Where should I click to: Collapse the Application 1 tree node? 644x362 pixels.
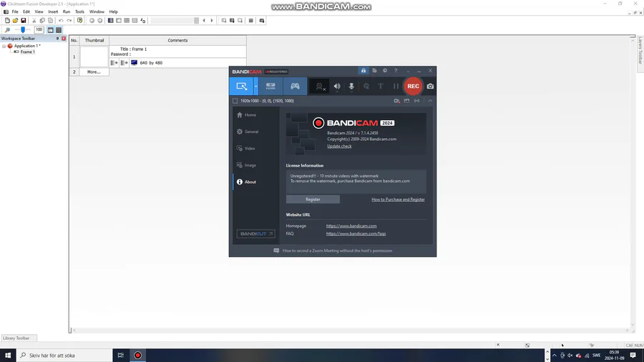point(4,46)
